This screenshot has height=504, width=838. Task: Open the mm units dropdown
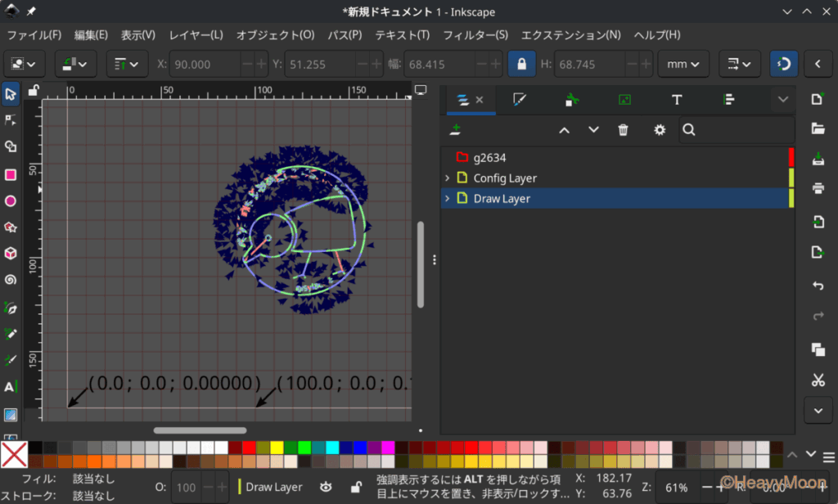(x=683, y=64)
